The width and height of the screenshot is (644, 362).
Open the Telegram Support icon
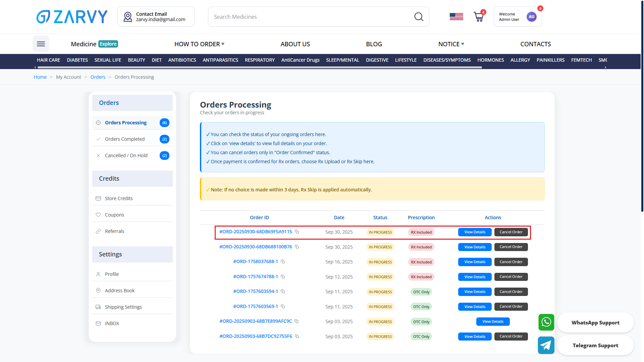tap(546, 345)
